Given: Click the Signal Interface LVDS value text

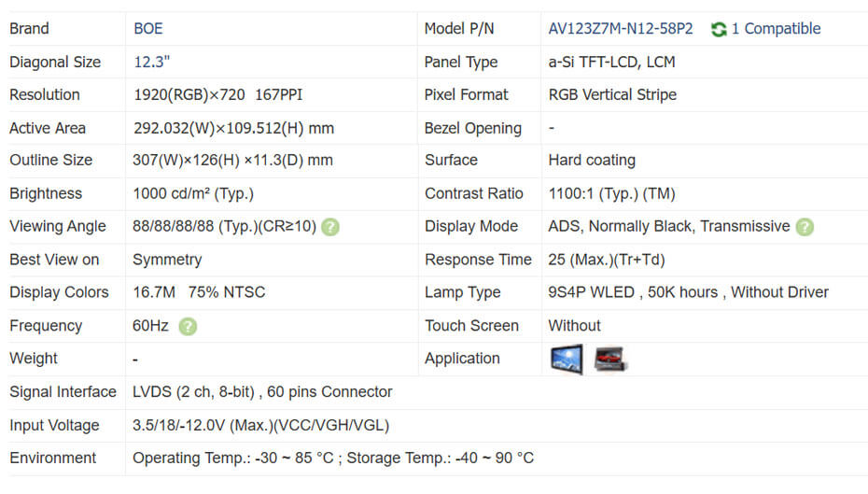Looking at the screenshot, I should pyautogui.click(x=262, y=392).
